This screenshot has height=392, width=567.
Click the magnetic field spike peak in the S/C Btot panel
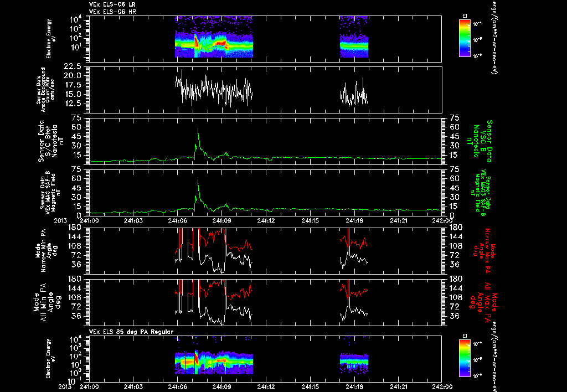[198, 129]
